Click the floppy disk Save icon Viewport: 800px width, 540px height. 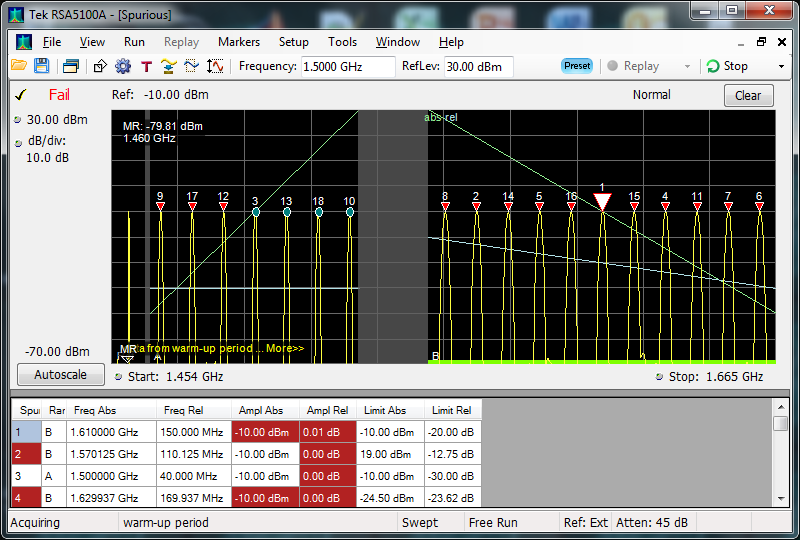[41, 66]
